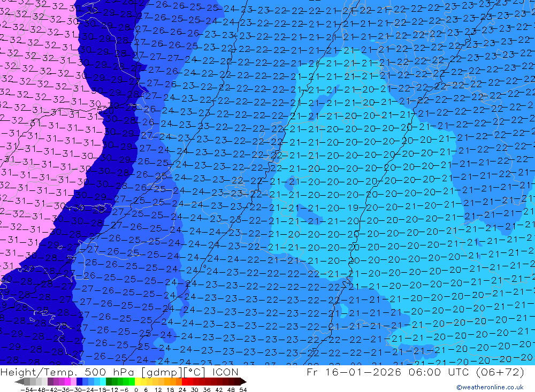Screen dimensions: 535x392
Task: Click the lone '19' temperature value on the map
Action: click(x=353, y=208)
